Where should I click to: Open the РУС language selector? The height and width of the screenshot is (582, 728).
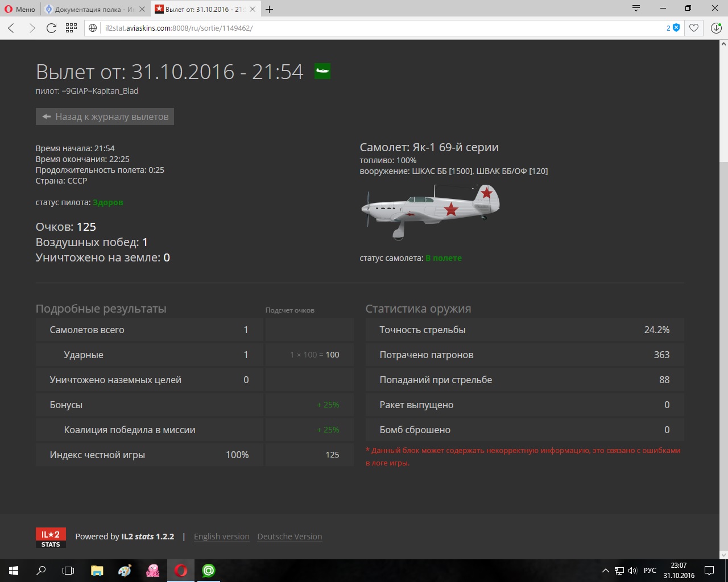coord(650,571)
